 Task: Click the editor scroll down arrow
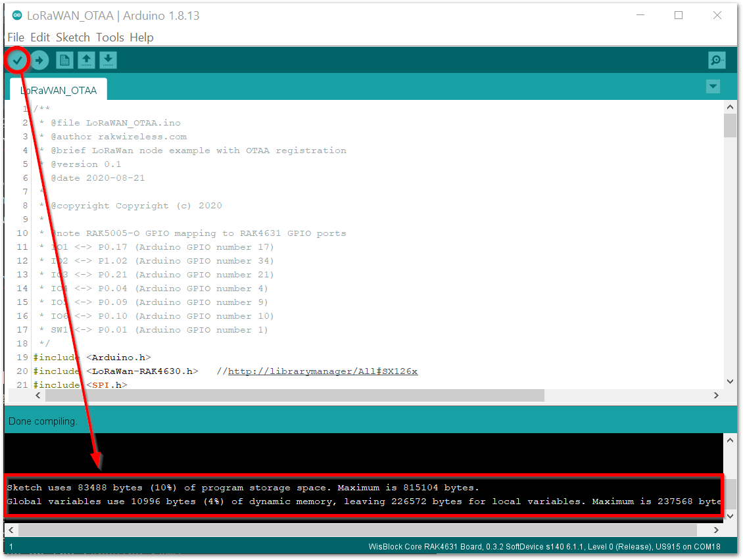[730, 381]
